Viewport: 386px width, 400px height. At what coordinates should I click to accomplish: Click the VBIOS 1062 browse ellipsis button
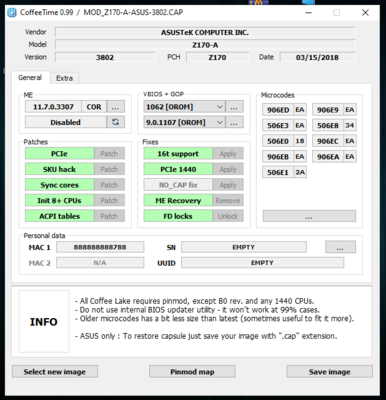234,107
